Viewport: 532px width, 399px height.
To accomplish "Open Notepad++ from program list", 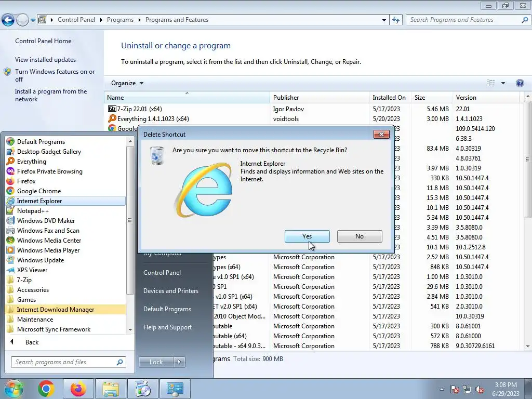I will [x=33, y=211].
